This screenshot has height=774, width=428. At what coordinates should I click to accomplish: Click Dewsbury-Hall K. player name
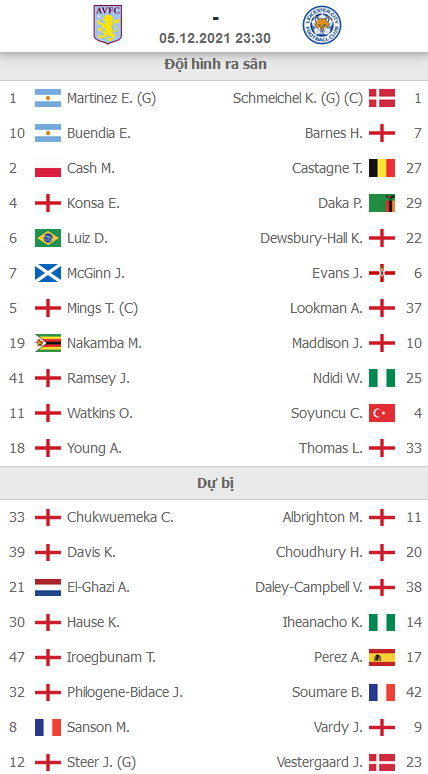pyautogui.click(x=311, y=238)
